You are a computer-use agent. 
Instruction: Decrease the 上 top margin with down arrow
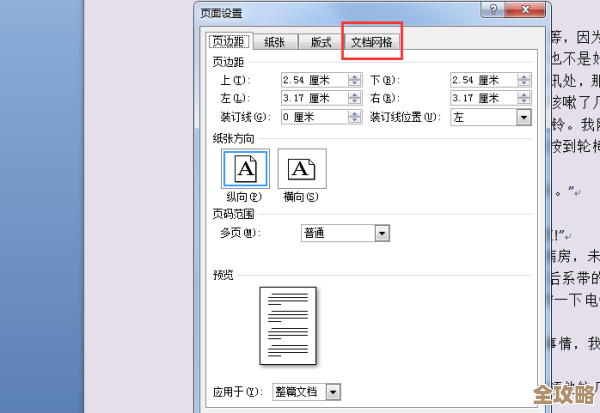click(x=355, y=83)
